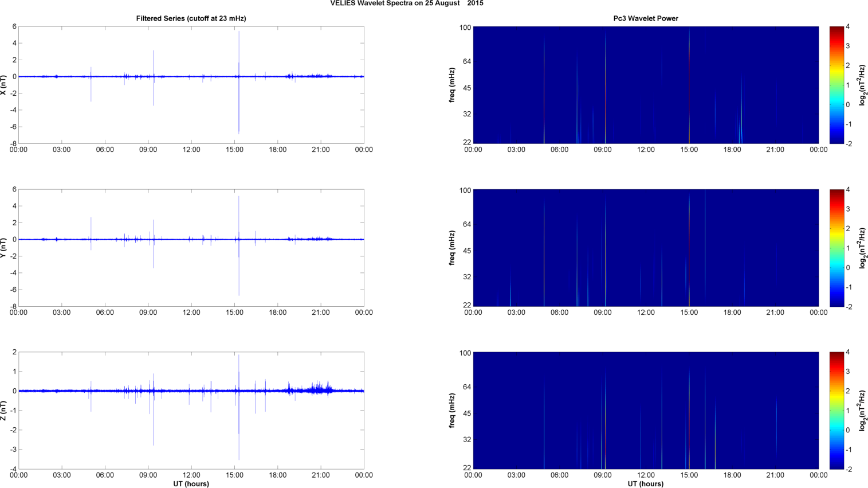Click the colorbar beside the X wavelet spectrogram
Viewport: 868px width, 488px height.
click(x=836, y=85)
